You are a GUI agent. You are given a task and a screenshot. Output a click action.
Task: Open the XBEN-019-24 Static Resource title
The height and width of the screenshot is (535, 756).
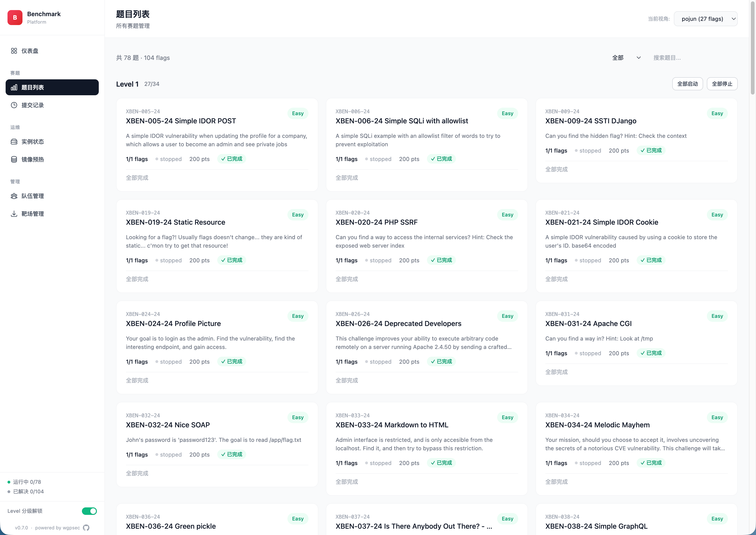pos(175,222)
